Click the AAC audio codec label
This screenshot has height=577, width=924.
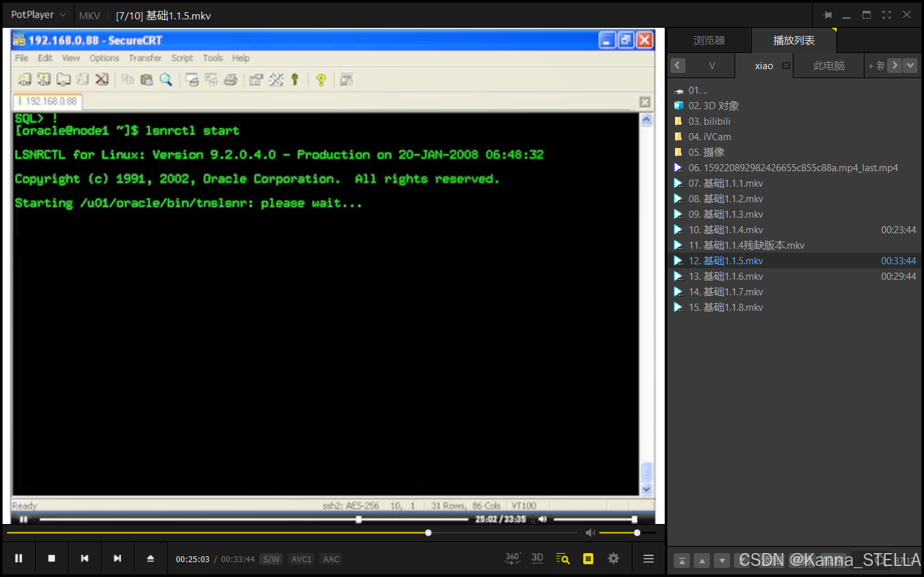331,559
